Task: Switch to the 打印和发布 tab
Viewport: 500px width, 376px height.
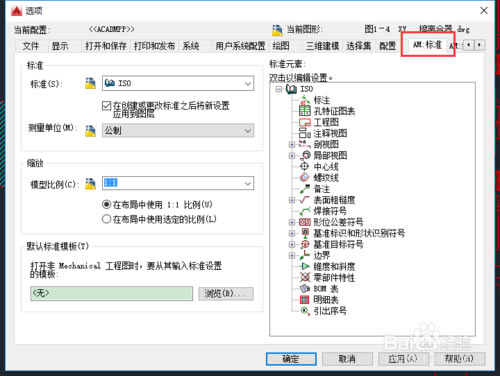Action: tap(155, 46)
